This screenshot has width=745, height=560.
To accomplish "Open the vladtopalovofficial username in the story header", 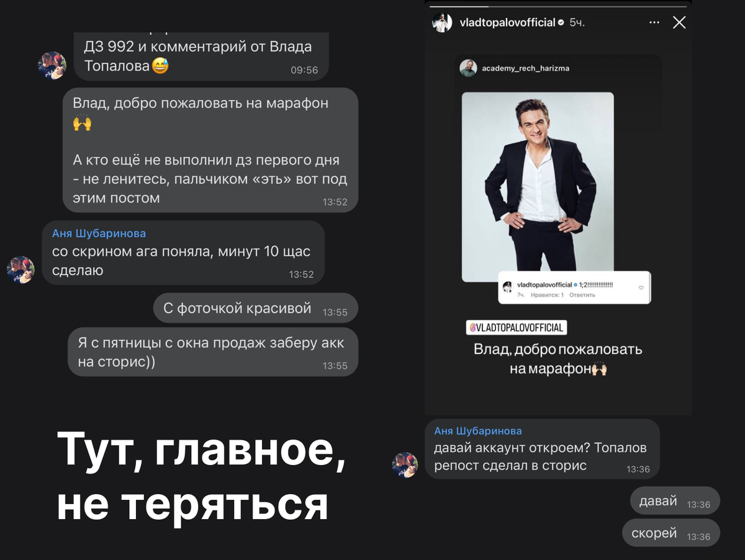I will pos(507,23).
